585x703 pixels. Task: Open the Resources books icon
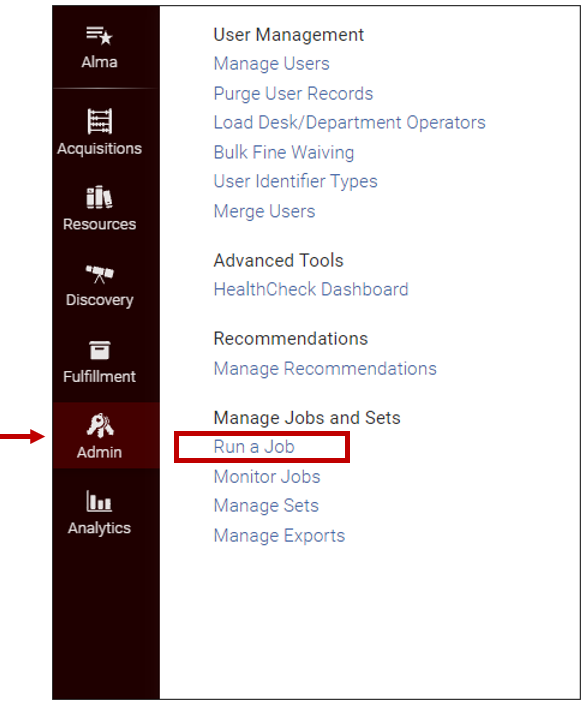pos(100,197)
